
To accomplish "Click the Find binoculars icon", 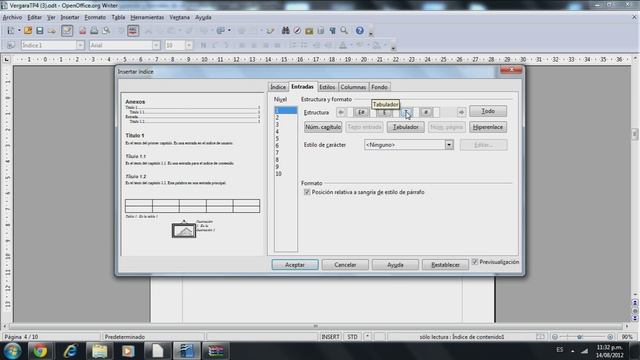I will coord(285,31).
